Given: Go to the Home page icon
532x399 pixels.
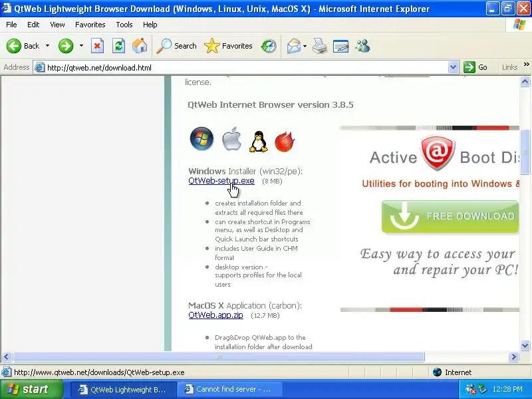Looking at the screenshot, I should 140,46.
